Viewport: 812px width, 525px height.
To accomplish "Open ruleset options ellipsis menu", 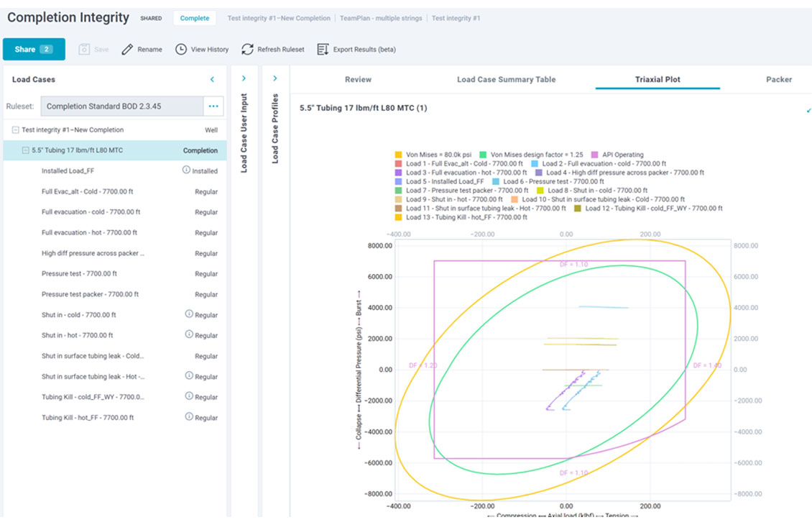I will [213, 106].
